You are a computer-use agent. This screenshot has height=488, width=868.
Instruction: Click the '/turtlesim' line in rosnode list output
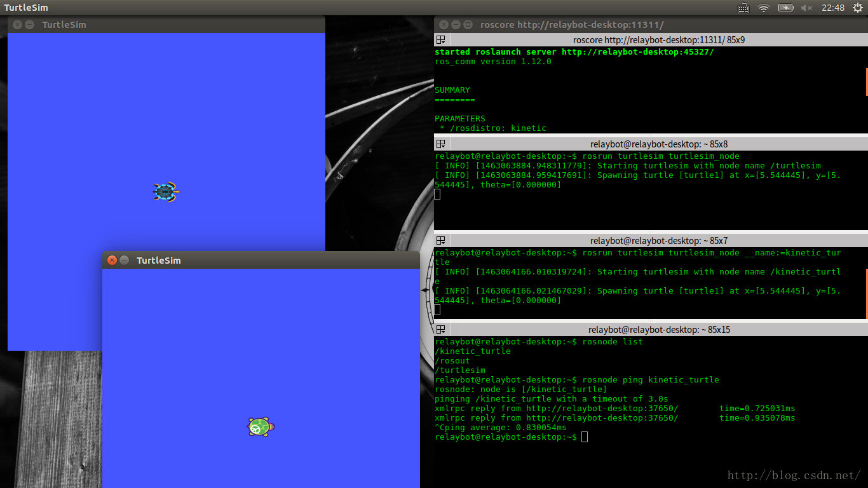point(460,370)
